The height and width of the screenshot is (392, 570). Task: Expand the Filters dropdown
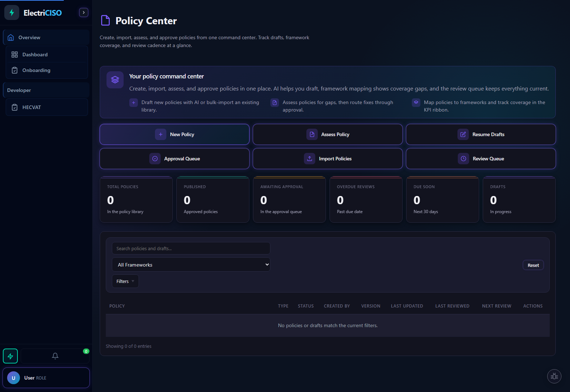point(125,281)
